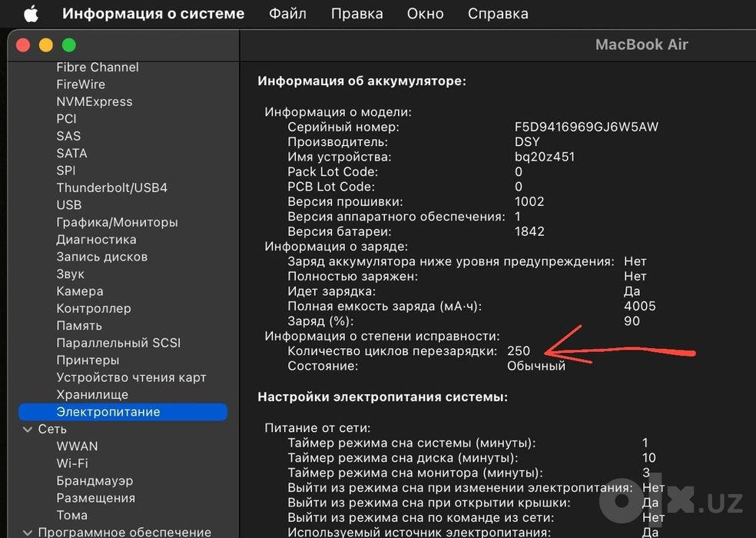Select Размещения in sidebar
756x538 pixels.
[96, 498]
